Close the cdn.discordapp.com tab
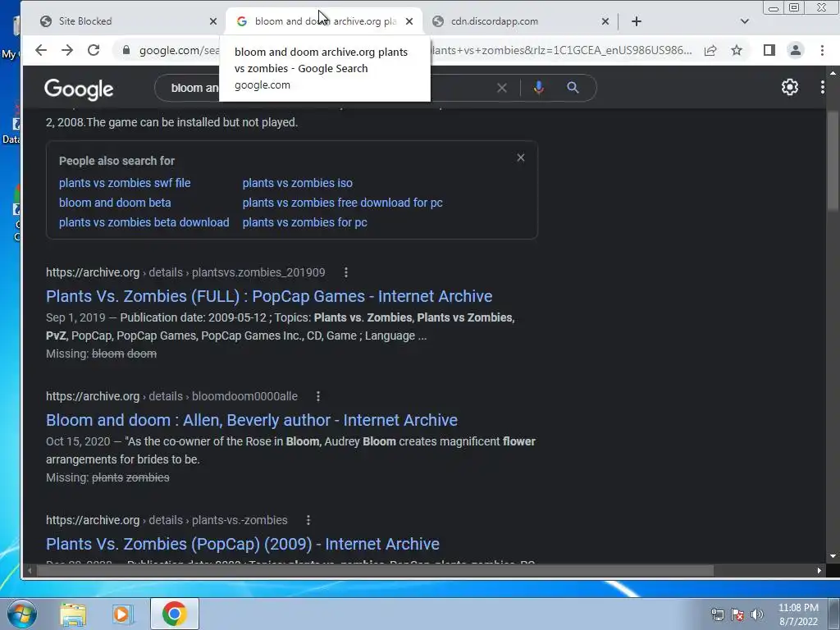Screen dimensions: 840x630 (x=605, y=21)
